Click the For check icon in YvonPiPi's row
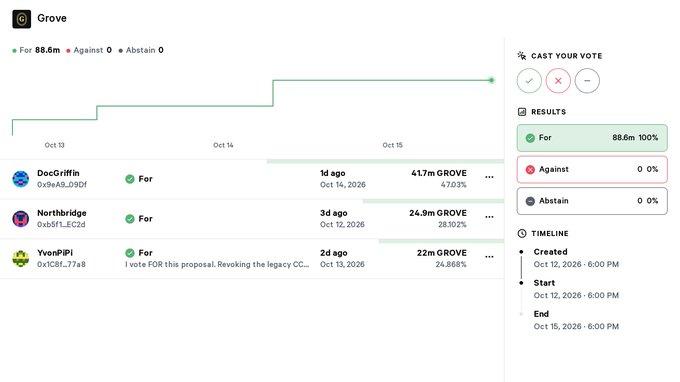Image resolution: width=680 pixels, height=382 pixels. tap(130, 253)
